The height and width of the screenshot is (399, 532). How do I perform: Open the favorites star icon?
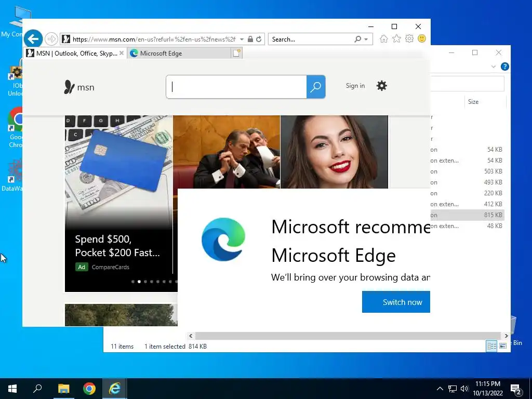396,38
